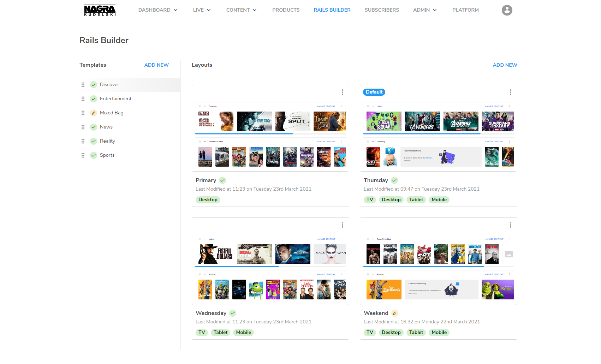
Task: Open the Weekend layout three-dot menu
Action: coord(510,225)
